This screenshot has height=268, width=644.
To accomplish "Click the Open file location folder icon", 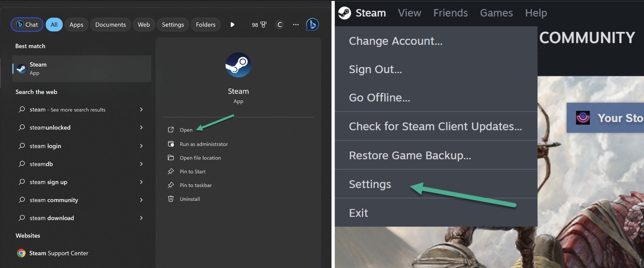I will click(x=171, y=158).
